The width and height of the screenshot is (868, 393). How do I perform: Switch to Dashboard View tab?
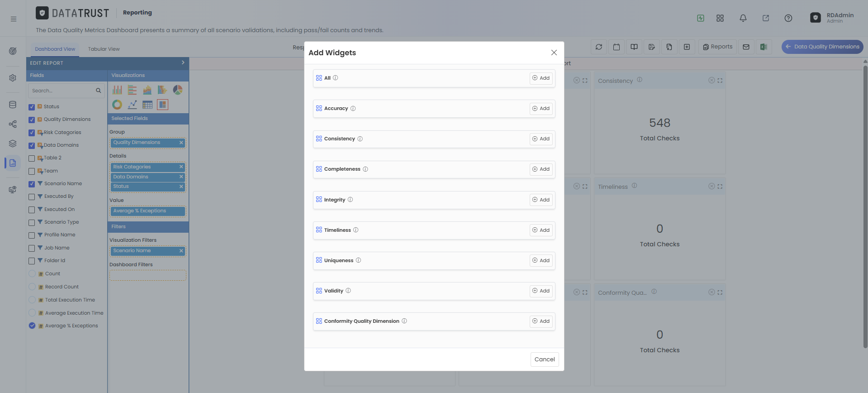55,49
